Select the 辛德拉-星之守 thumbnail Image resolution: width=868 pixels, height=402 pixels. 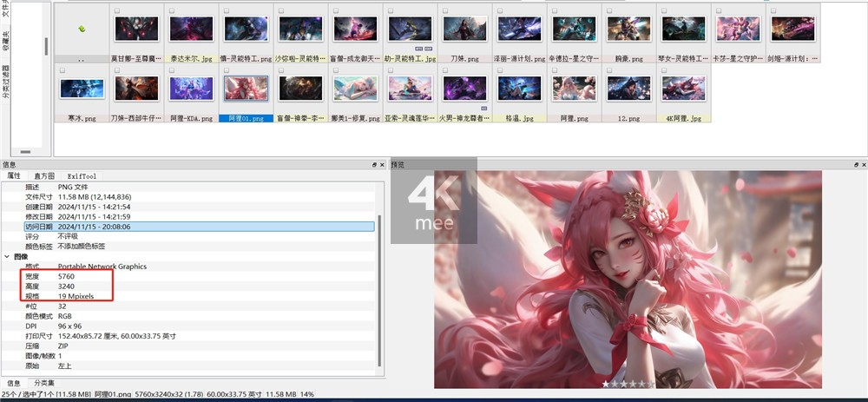pos(575,29)
